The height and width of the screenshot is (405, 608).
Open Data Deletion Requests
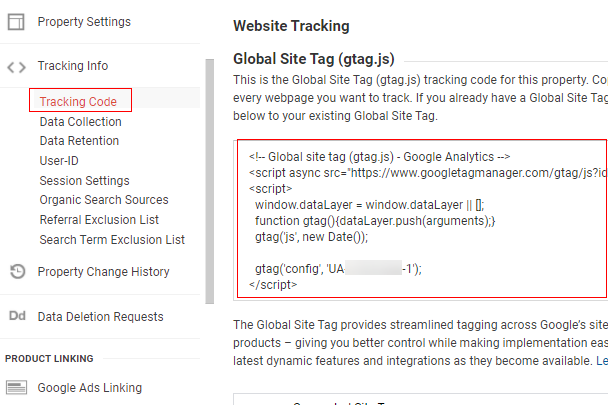(100, 317)
